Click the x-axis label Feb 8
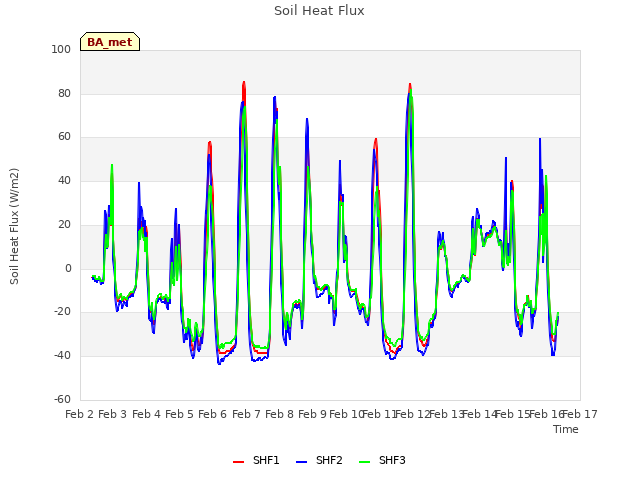The width and height of the screenshot is (640, 480). tap(279, 414)
